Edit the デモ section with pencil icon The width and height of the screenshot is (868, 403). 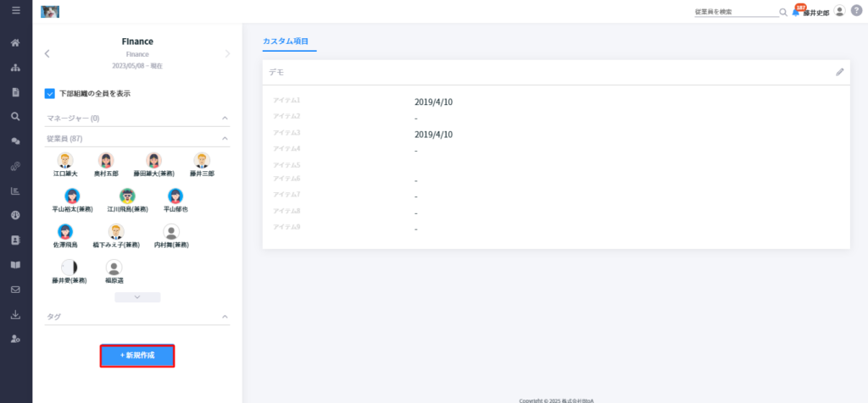point(840,72)
